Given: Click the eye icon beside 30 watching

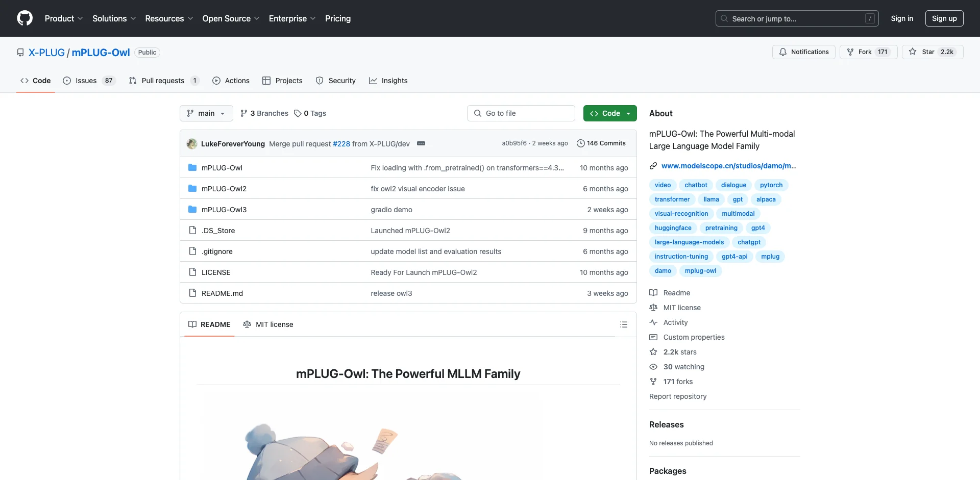Looking at the screenshot, I should point(653,367).
